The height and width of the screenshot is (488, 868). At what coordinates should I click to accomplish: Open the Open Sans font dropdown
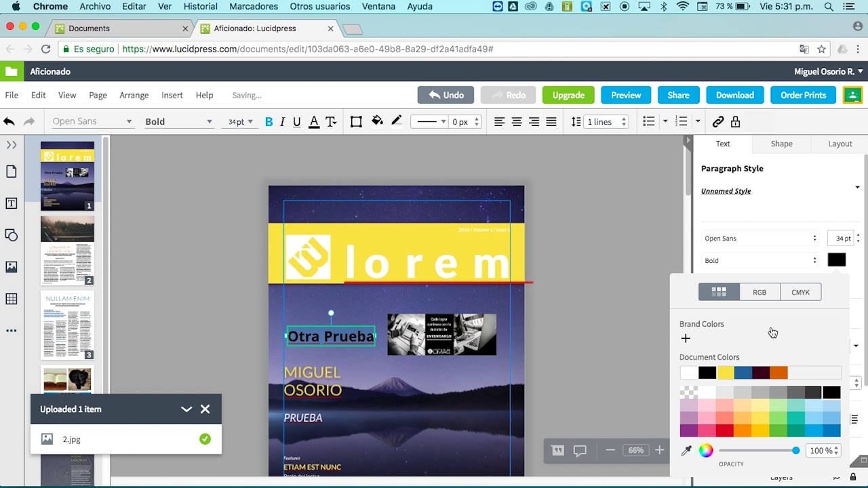pos(92,121)
